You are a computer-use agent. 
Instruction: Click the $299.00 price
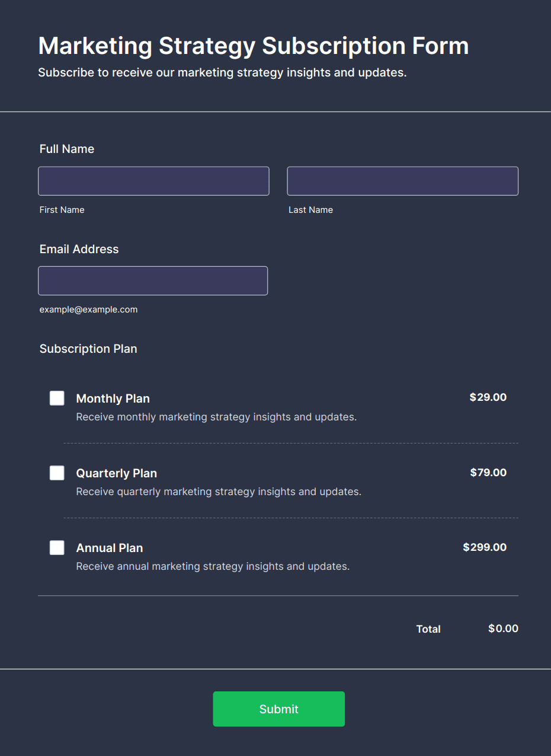(485, 547)
